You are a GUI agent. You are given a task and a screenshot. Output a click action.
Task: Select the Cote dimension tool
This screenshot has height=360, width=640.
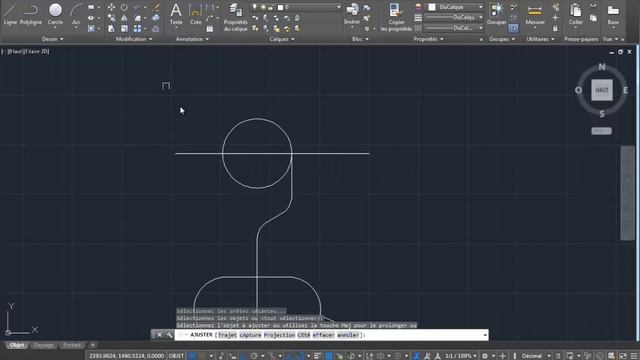point(196,13)
